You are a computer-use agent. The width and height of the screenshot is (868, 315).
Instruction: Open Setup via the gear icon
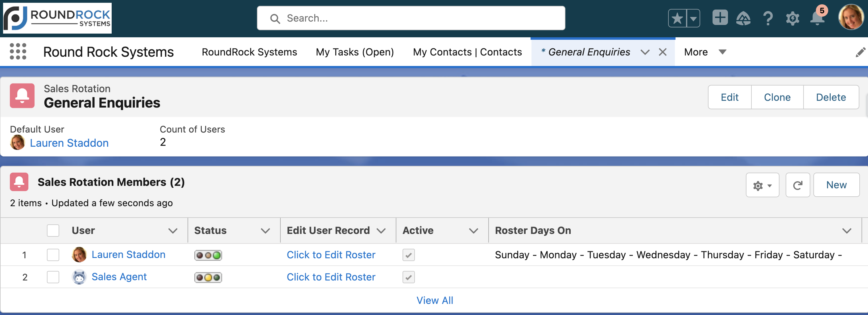[793, 18]
